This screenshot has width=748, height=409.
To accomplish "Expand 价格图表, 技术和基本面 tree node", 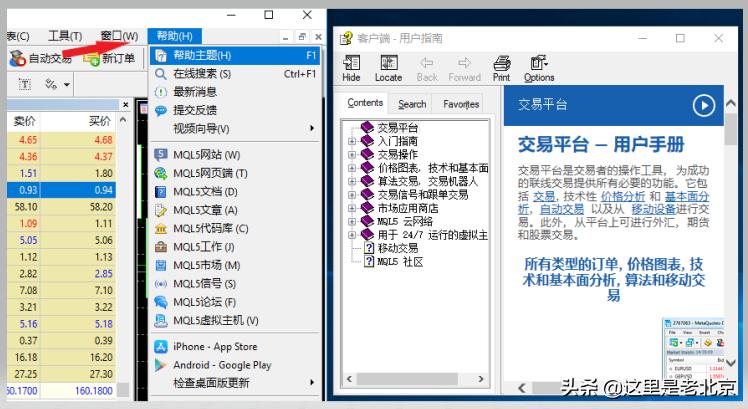I will point(352,168).
